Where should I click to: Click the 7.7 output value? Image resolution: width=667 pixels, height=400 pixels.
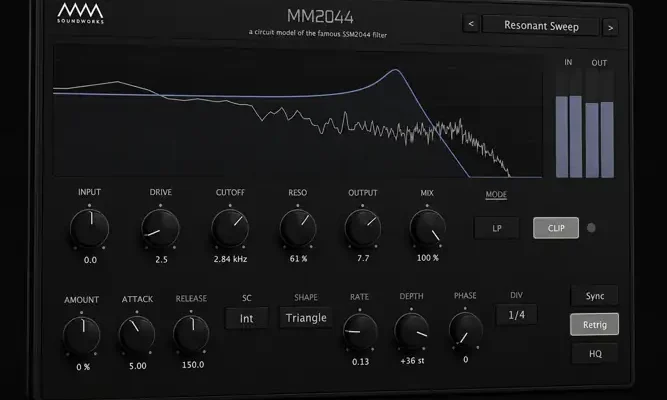(x=363, y=258)
